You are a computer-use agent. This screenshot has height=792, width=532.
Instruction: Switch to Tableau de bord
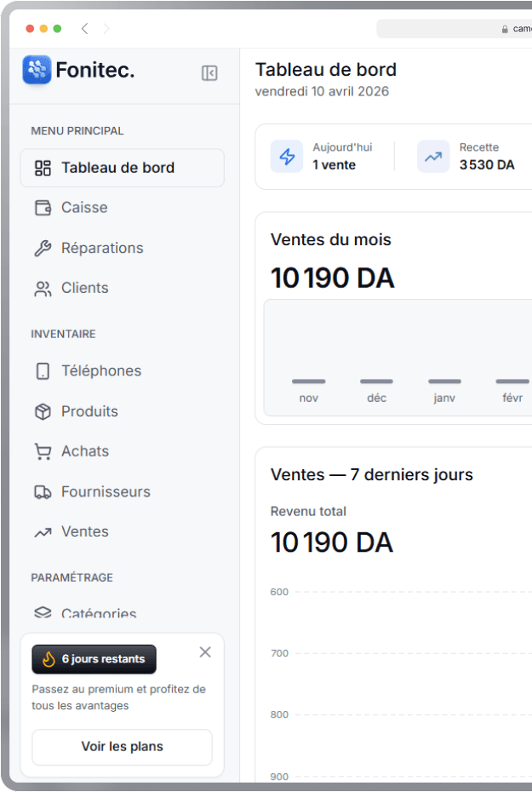[109, 168]
